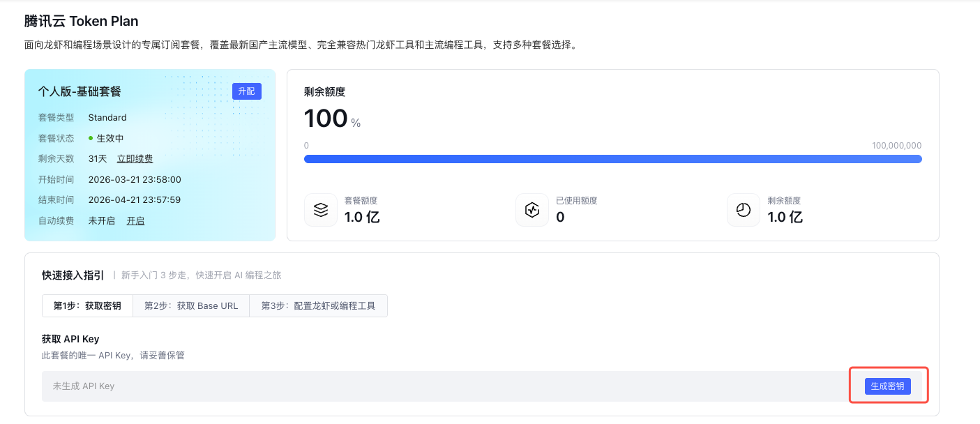Click the plan description line under the heading

pos(301,45)
